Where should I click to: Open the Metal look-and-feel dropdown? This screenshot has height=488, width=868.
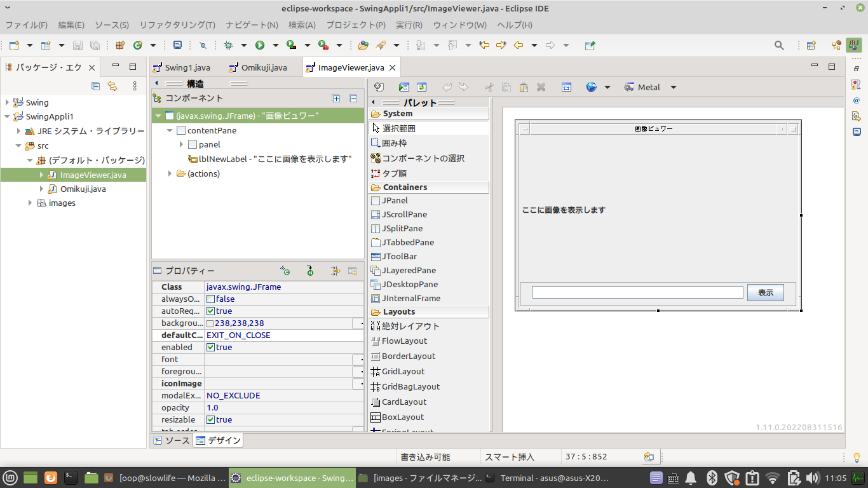click(674, 88)
